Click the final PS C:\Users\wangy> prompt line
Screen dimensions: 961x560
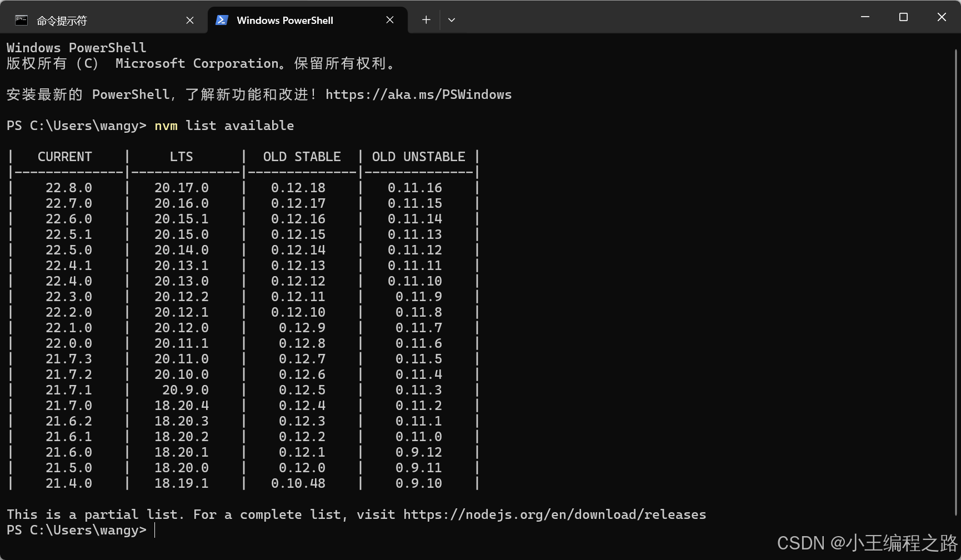pos(77,530)
